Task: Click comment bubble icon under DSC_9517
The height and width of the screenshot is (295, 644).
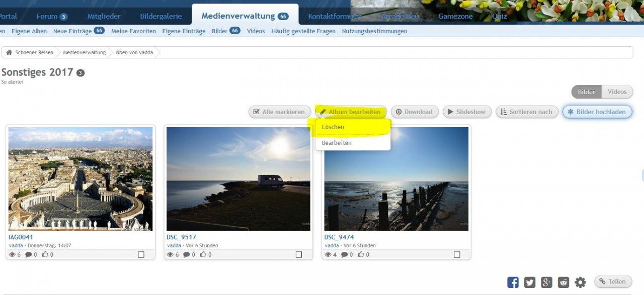Action: click(x=186, y=254)
